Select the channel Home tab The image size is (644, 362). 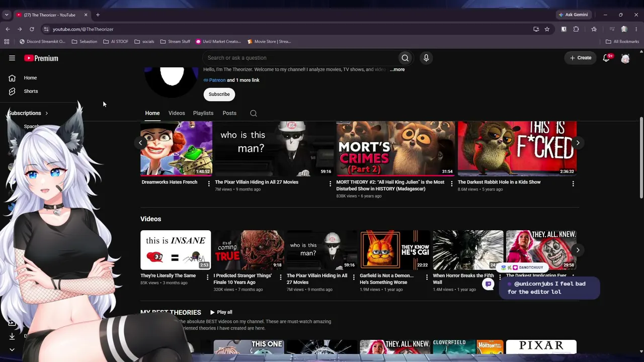tap(152, 113)
